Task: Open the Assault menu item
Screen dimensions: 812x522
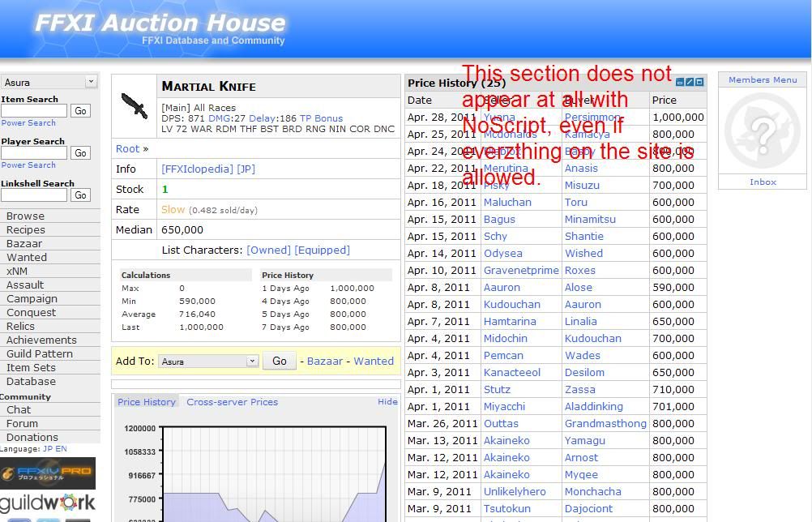Action: pyautogui.click(x=25, y=285)
